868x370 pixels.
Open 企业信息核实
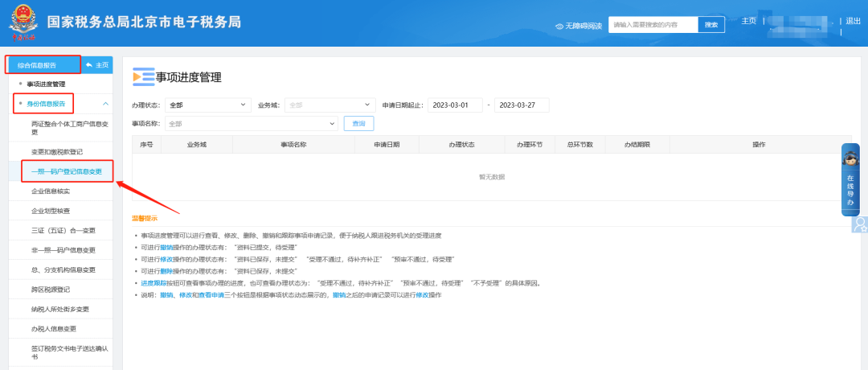(x=51, y=191)
